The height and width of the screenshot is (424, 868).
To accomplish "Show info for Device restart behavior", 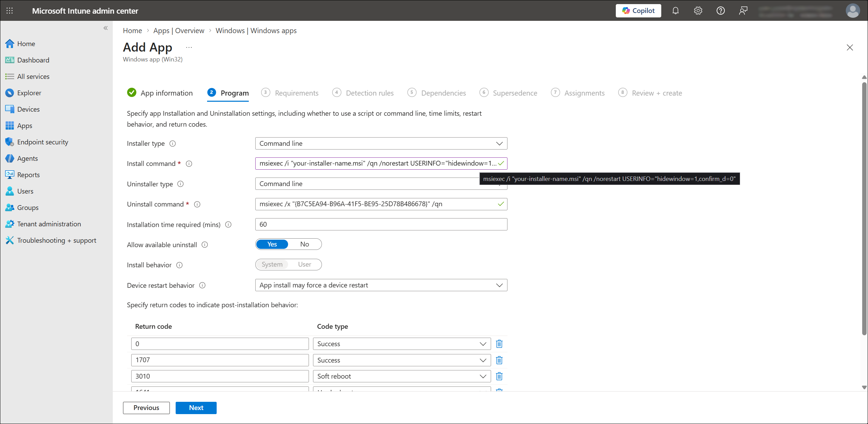I will [202, 285].
